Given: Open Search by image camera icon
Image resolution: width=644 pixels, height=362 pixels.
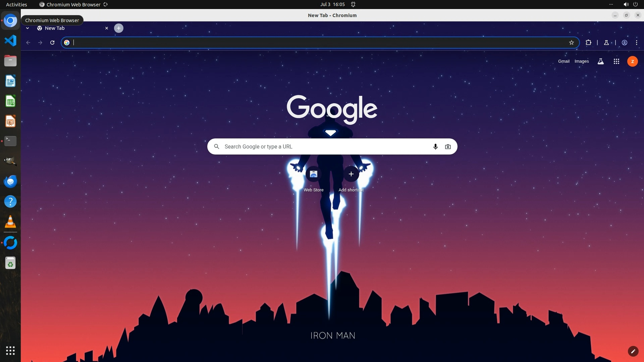Looking at the screenshot, I should [x=448, y=146].
